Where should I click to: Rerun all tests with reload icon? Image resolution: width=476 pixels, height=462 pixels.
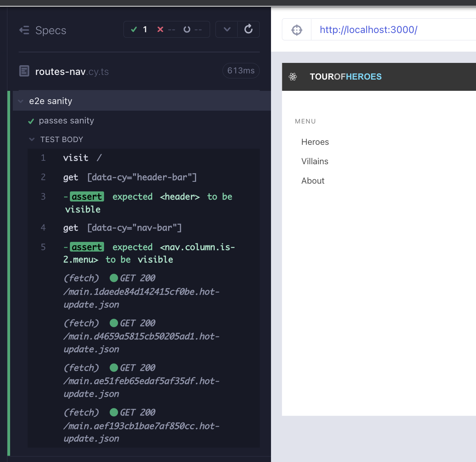click(x=248, y=29)
